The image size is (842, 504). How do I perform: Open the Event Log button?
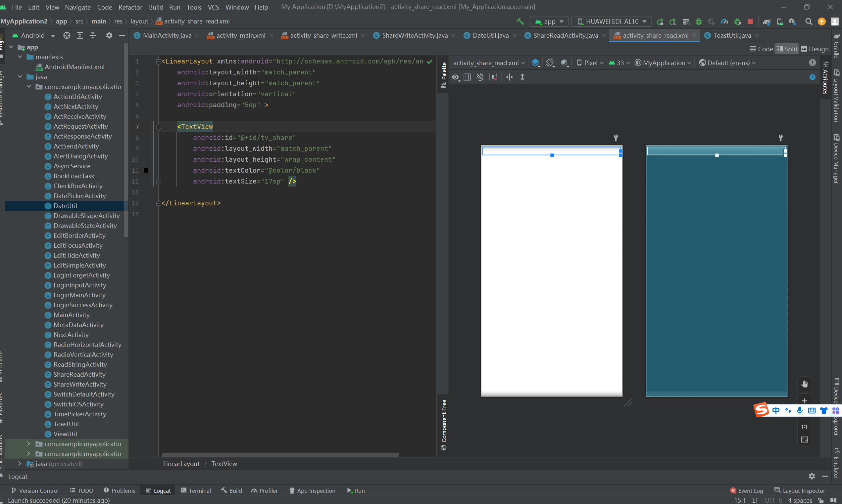(x=747, y=490)
